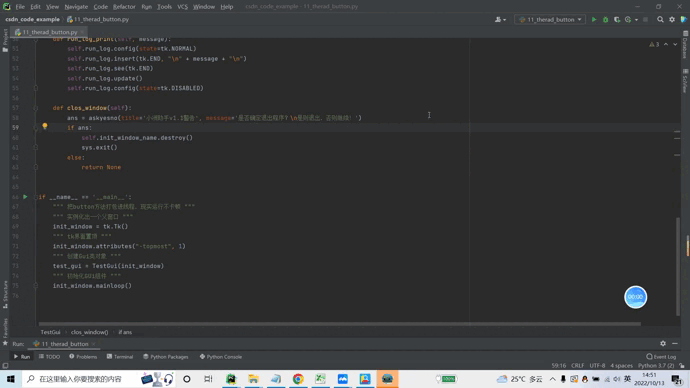Toggle the read-only lock icon in status bar
Viewport: 690px width, 388px height.
pos(682,366)
